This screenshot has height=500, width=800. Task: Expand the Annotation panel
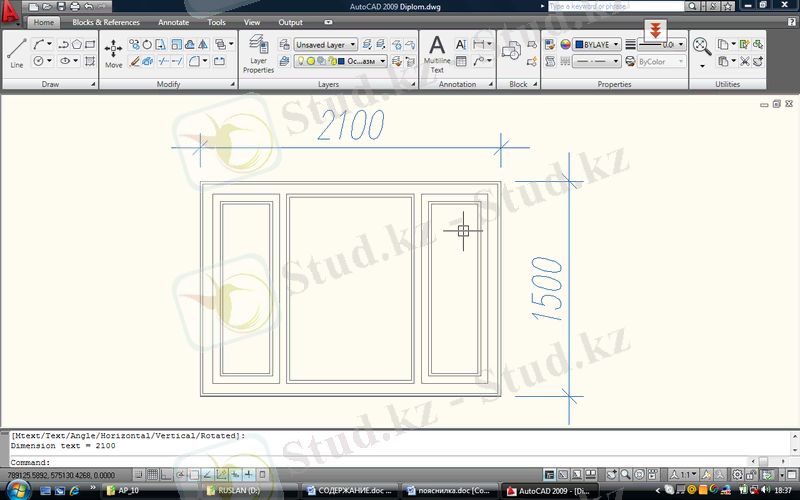[491, 84]
